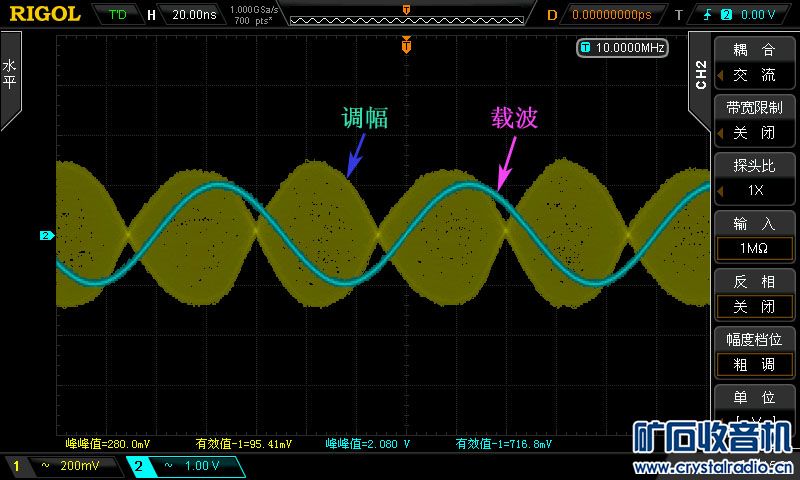The width and height of the screenshot is (800, 480).
Task: Click the D delay label
Action: coord(552,15)
